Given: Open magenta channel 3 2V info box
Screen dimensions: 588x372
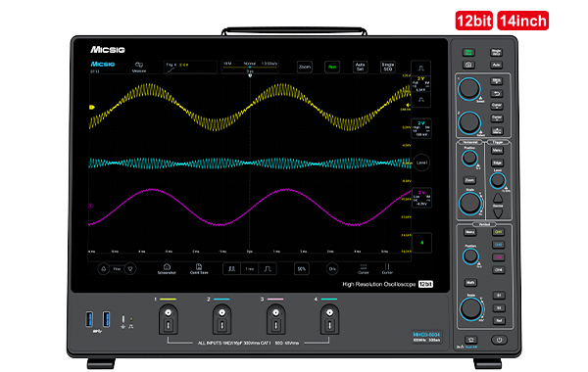Looking at the screenshot, I should [x=421, y=198].
